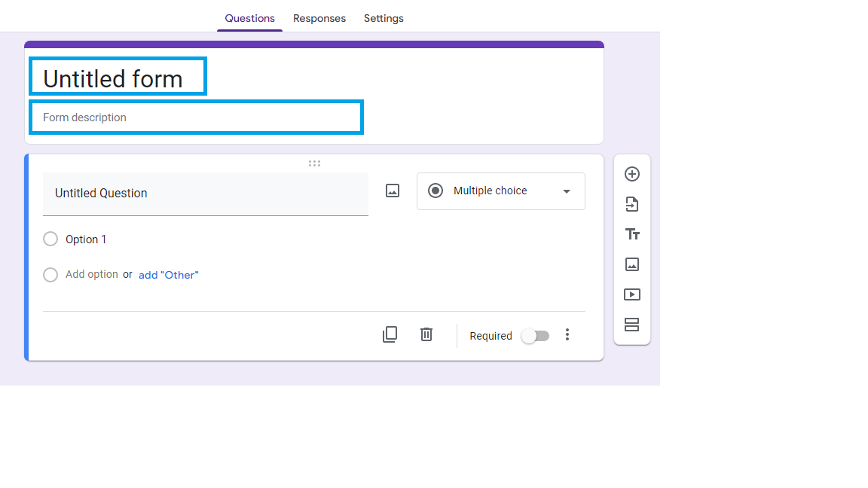This screenshot has width=868, height=488.
Task: Click the Add option radio circle
Action: (x=50, y=274)
